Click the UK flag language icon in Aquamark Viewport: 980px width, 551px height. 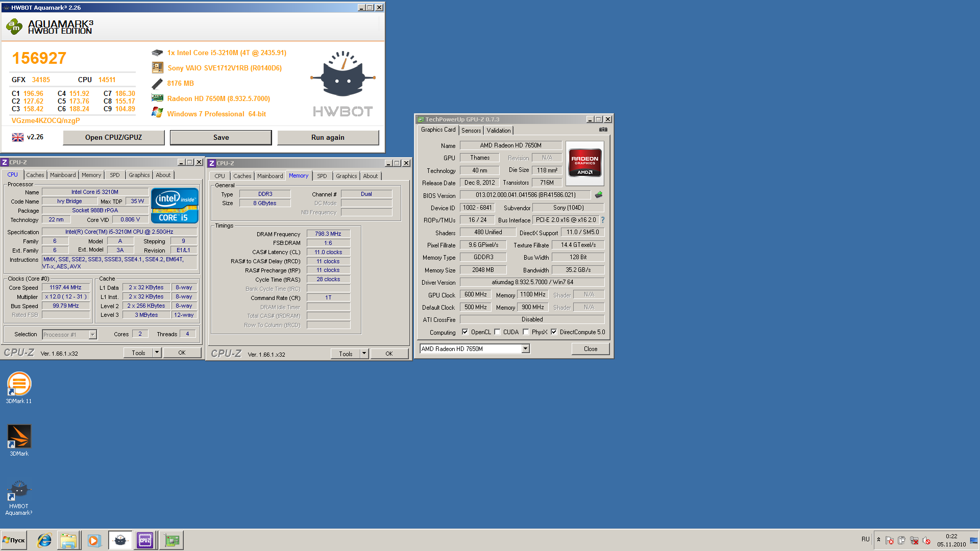tap(18, 137)
